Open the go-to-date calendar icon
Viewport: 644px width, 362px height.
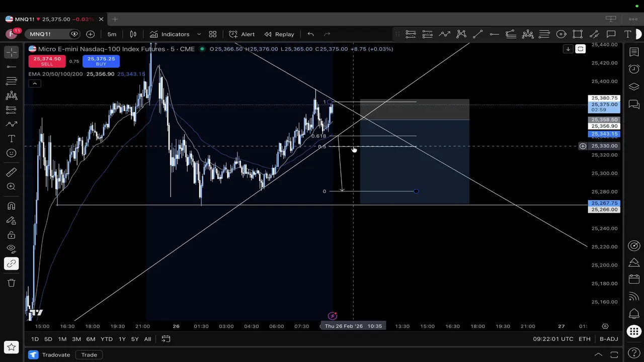click(166, 339)
